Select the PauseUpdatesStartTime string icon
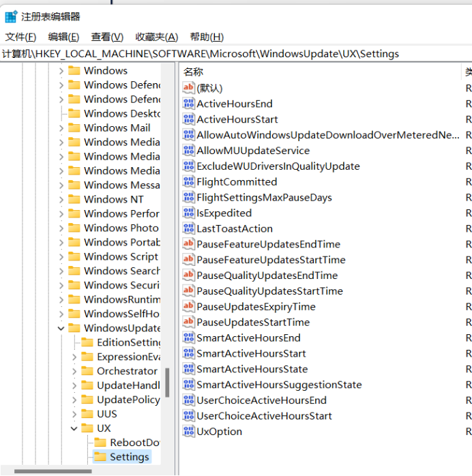Image resolution: width=472 pixels, height=476 pixels. click(188, 322)
